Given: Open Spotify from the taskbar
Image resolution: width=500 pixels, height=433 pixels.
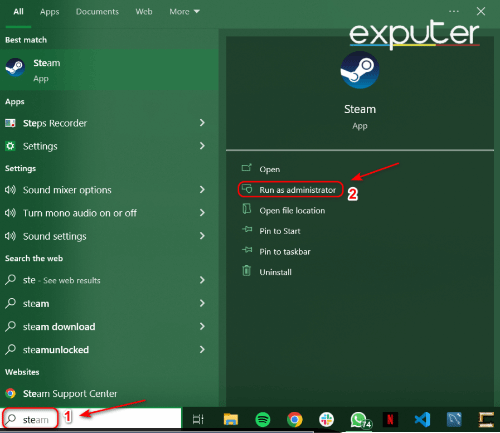Looking at the screenshot, I should [263, 419].
